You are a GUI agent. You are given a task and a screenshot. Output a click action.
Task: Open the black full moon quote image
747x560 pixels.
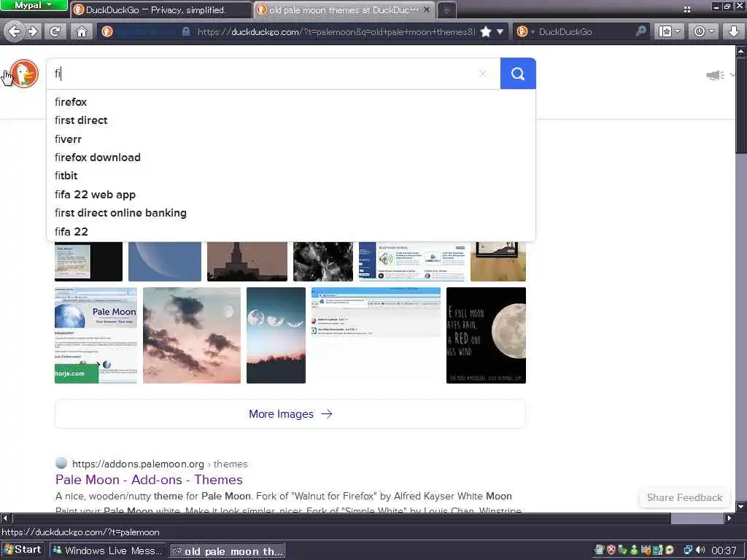pos(486,335)
